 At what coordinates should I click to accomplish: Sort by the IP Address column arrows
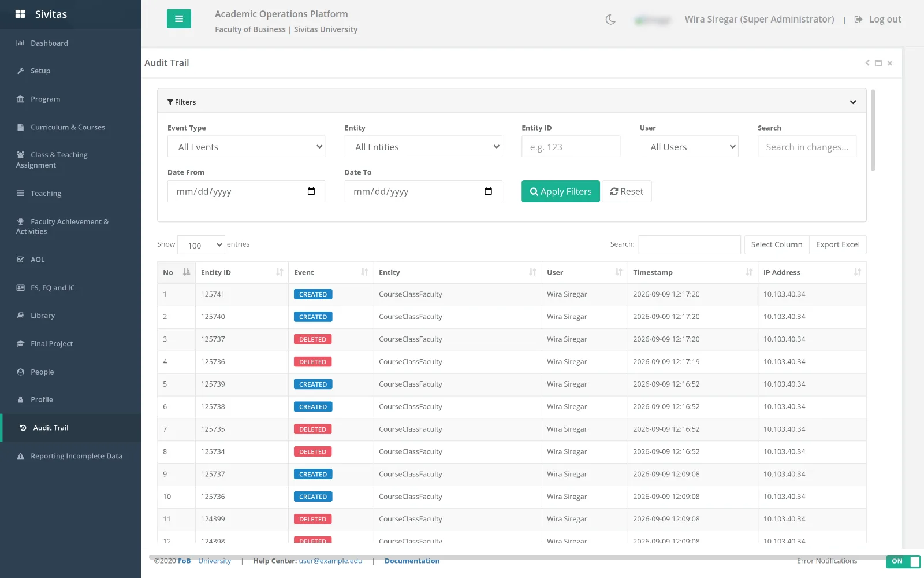(858, 272)
